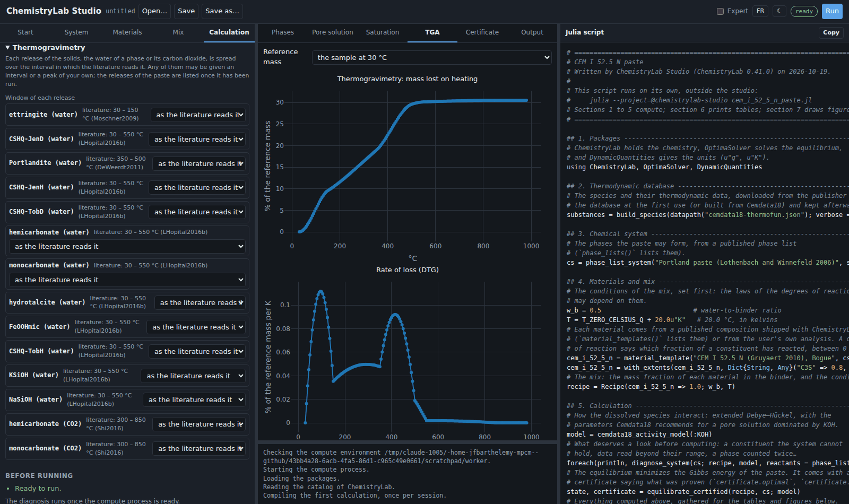This screenshot has height=504, width=849.
Task: Copy the Julia script
Action: click(831, 32)
